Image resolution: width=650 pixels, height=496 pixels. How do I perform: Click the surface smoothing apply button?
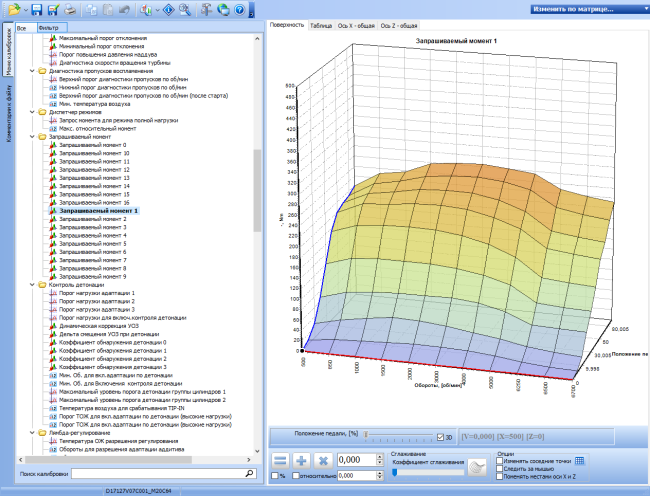click(x=477, y=467)
